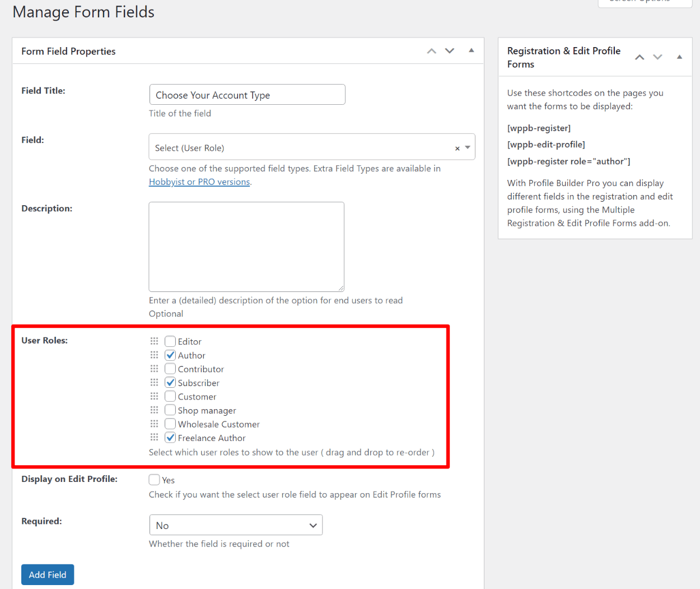Click inside the Description textarea
Image resolution: width=700 pixels, height=589 pixels.
246,247
